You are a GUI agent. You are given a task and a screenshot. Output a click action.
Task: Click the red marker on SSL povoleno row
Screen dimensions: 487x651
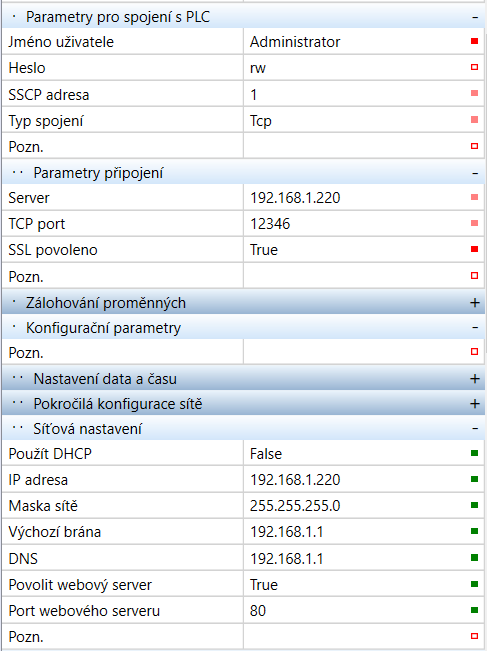[475, 249]
